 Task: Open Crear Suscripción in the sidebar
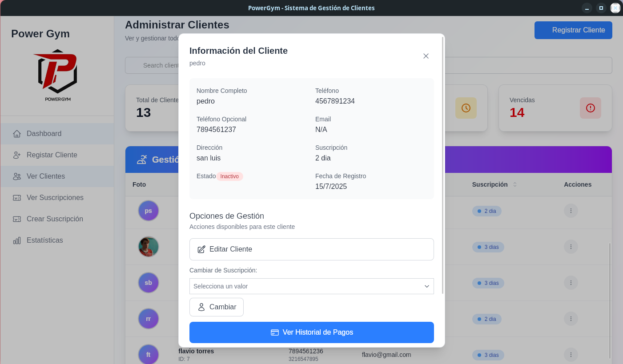tap(57, 219)
